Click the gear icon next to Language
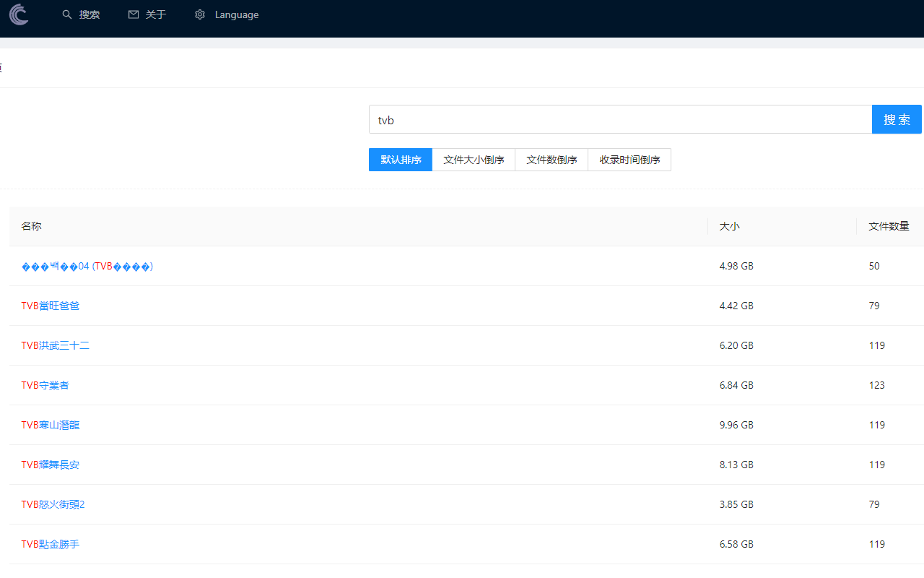This screenshot has height=578, width=924. coord(199,14)
